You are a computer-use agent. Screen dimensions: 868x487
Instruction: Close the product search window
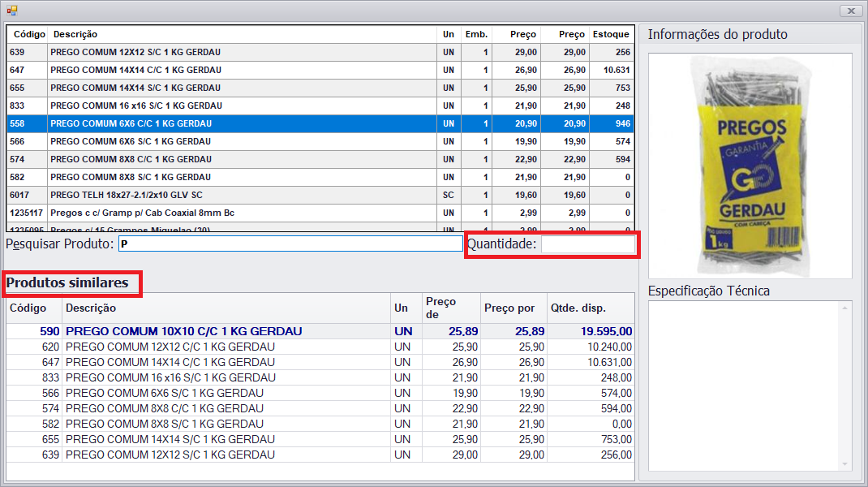click(x=851, y=11)
